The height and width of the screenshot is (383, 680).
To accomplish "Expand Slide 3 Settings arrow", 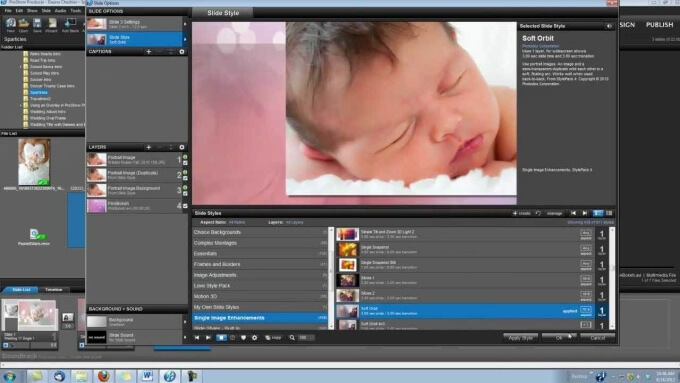I will pyautogui.click(x=185, y=24).
